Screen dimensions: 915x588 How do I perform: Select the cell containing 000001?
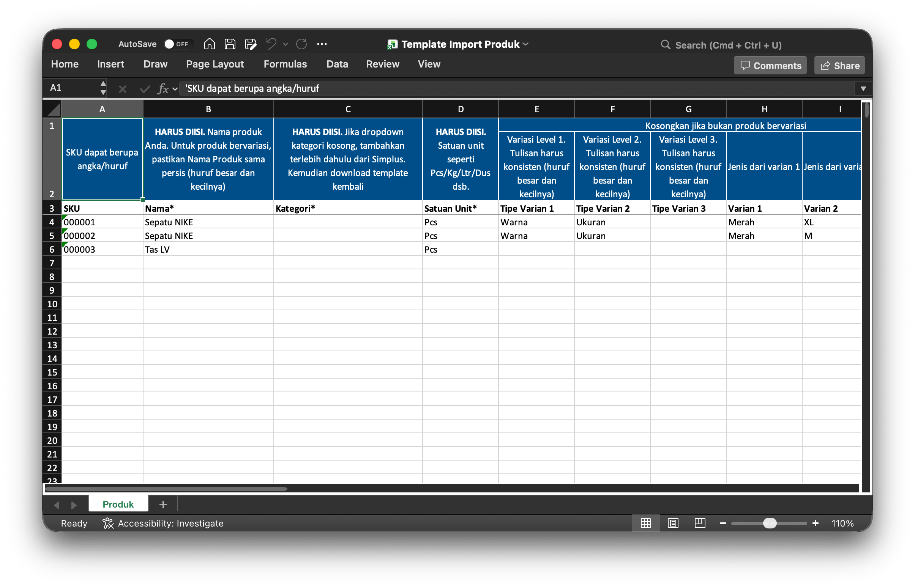pos(103,222)
